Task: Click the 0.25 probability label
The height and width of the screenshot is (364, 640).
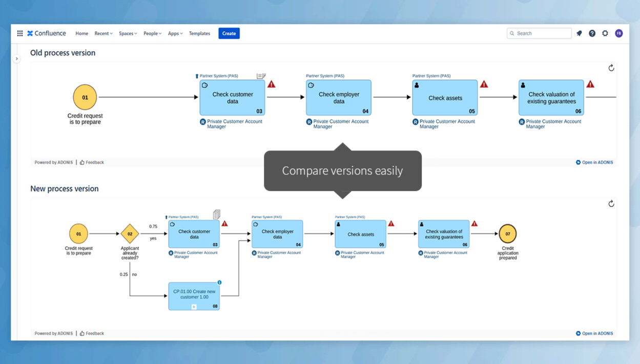Action: [124, 274]
